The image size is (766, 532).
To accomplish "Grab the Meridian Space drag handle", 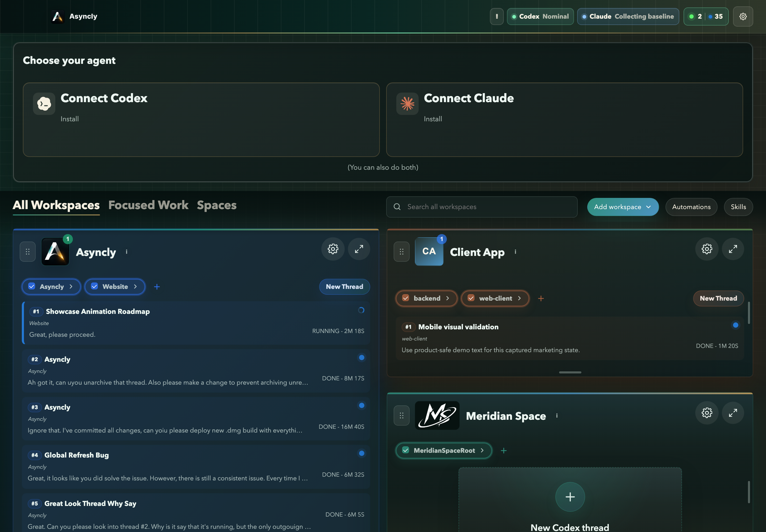I will [x=402, y=416].
